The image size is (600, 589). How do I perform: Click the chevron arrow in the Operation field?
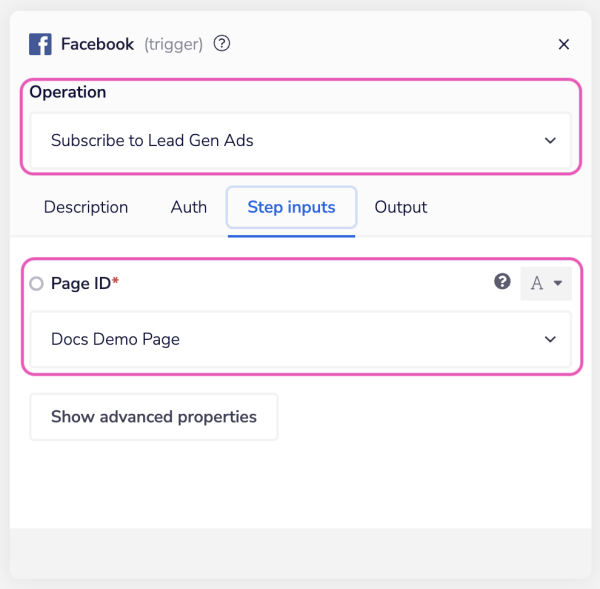click(550, 141)
